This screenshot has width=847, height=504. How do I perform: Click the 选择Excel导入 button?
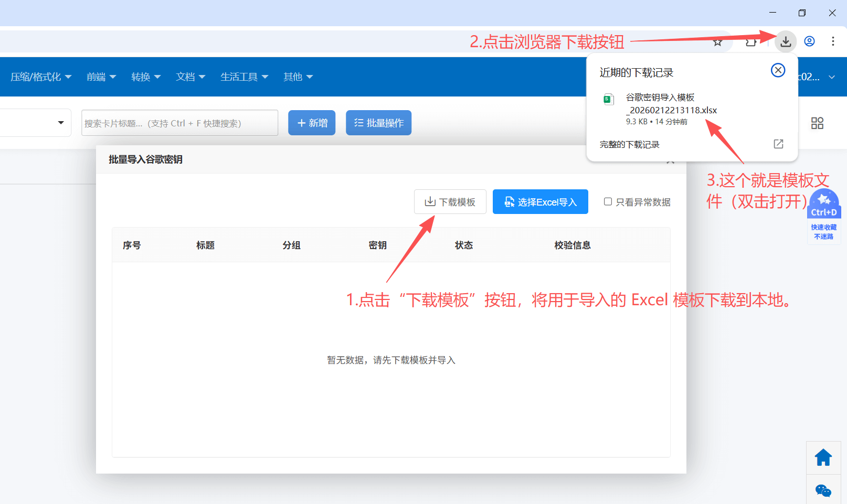coord(540,201)
